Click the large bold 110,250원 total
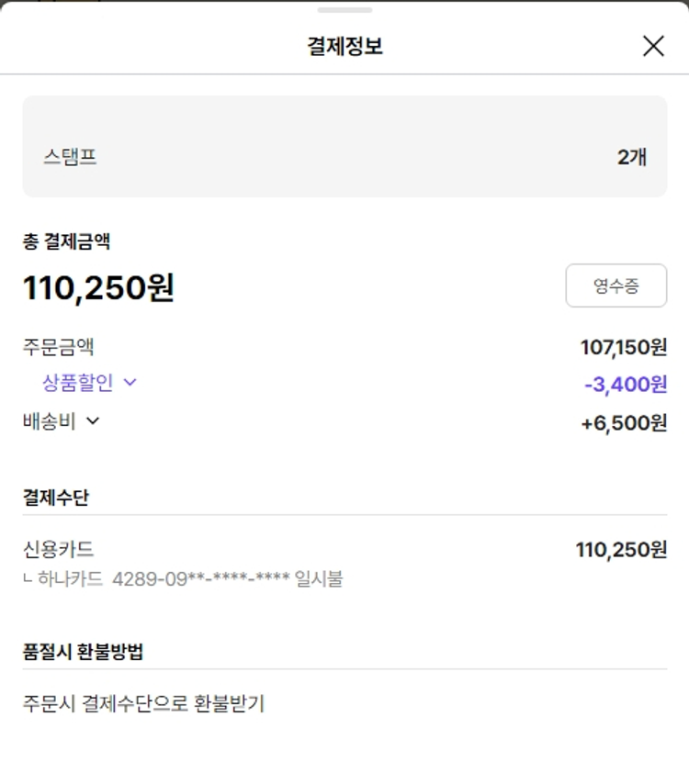The image size is (689, 784). pyautogui.click(x=98, y=288)
